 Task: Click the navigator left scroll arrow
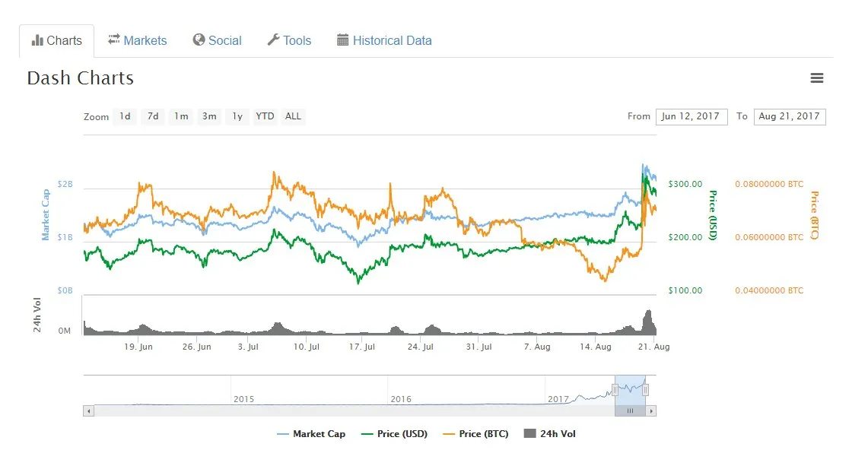[88, 411]
